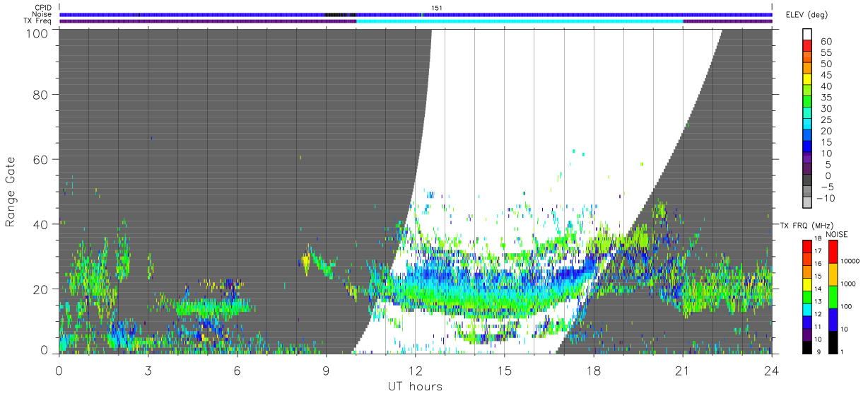Pick the black segment of the TX FRQ colorbar

pos(807,347)
